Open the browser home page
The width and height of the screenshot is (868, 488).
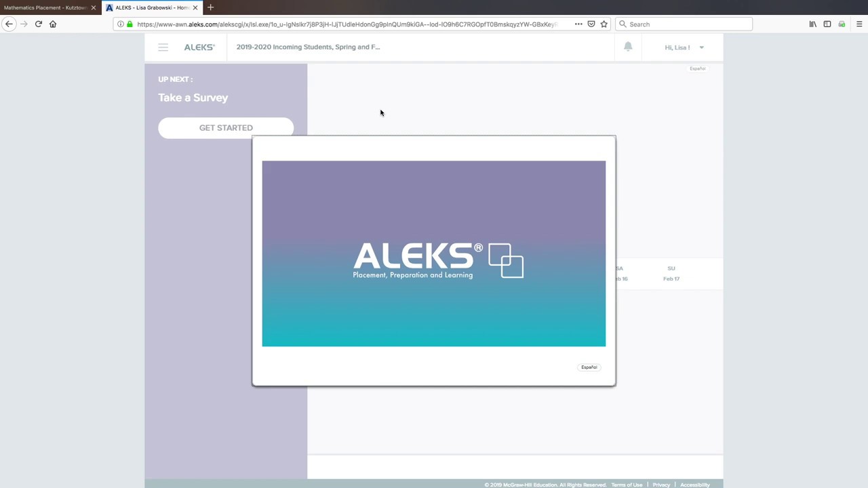(53, 24)
